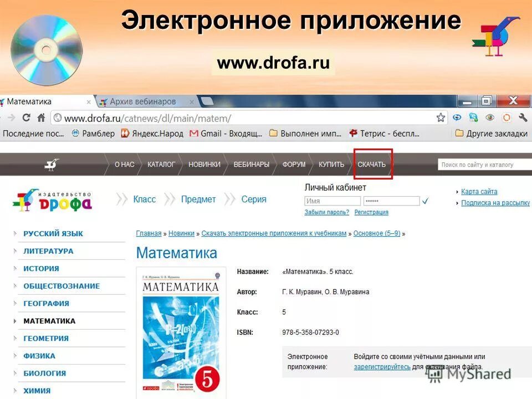The height and width of the screenshot is (399, 532).
Task: Open the ВЕБИНАРЫ navigation item
Action: point(253,165)
